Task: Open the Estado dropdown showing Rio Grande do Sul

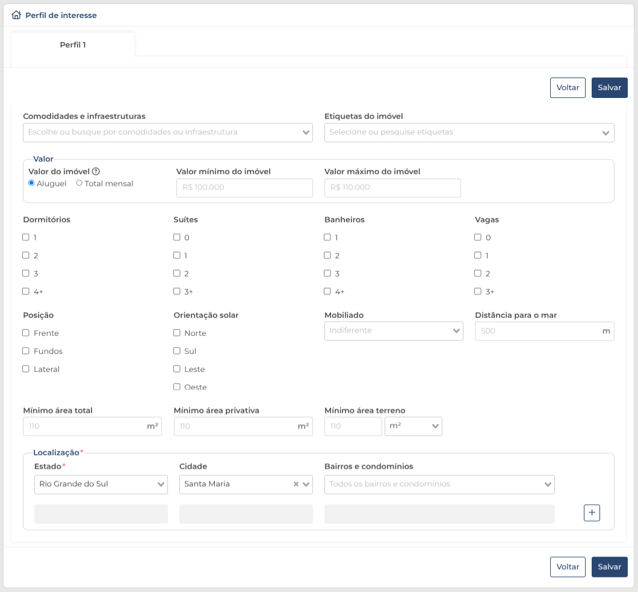Action: [101, 484]
